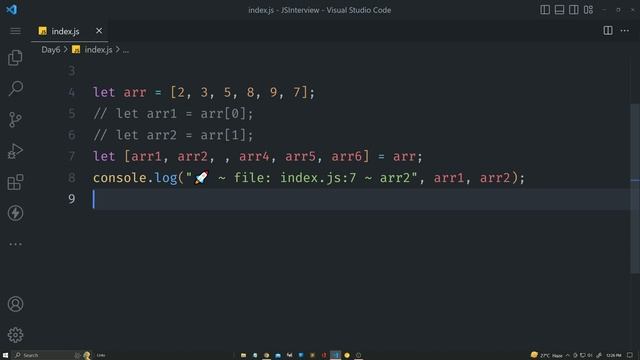The image size is (640, 360).
Task: Click the JS file icon on the tab
Action: [42, 31]
